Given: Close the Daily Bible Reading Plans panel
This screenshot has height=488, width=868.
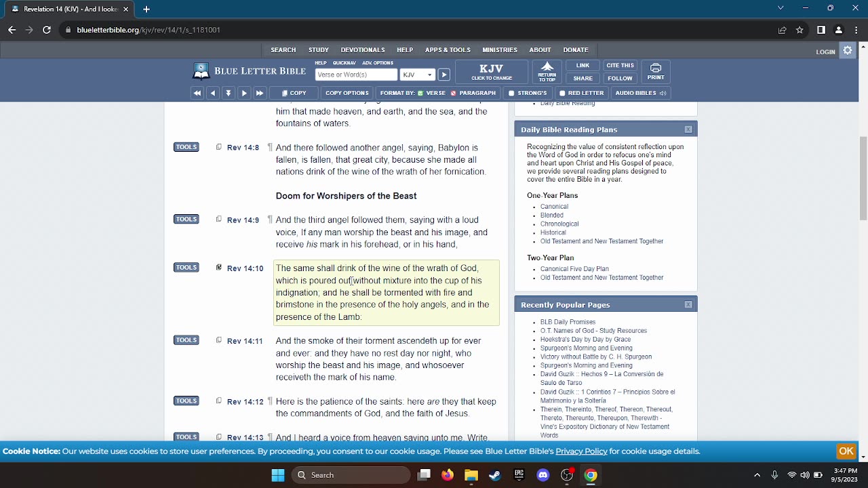Looking at the screenshot, I should coord(688,129).
